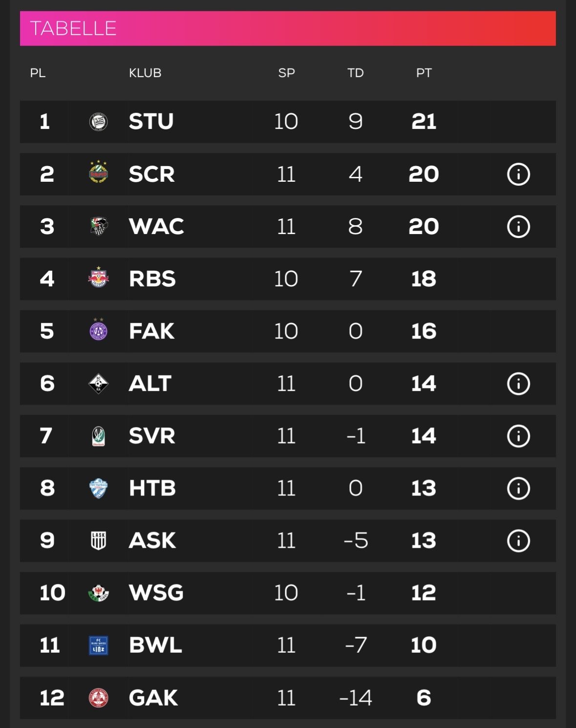
Task: Tap info icon beside ASK
Action: 518,541
